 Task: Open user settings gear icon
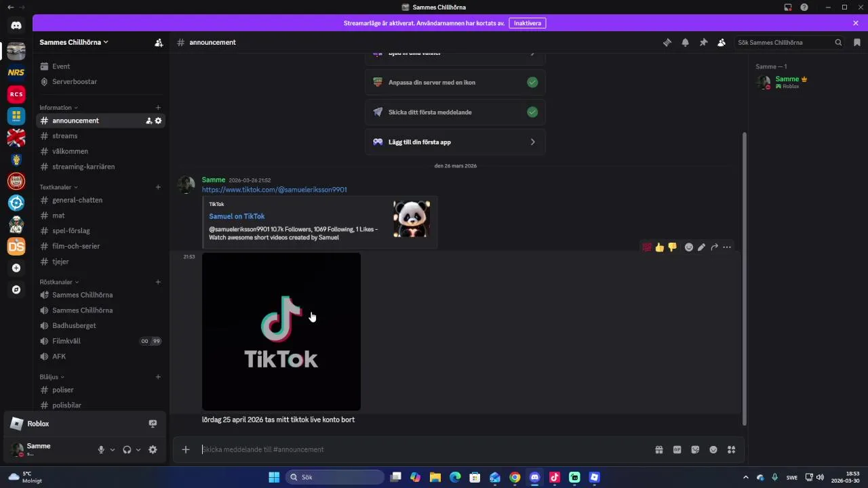153,449
